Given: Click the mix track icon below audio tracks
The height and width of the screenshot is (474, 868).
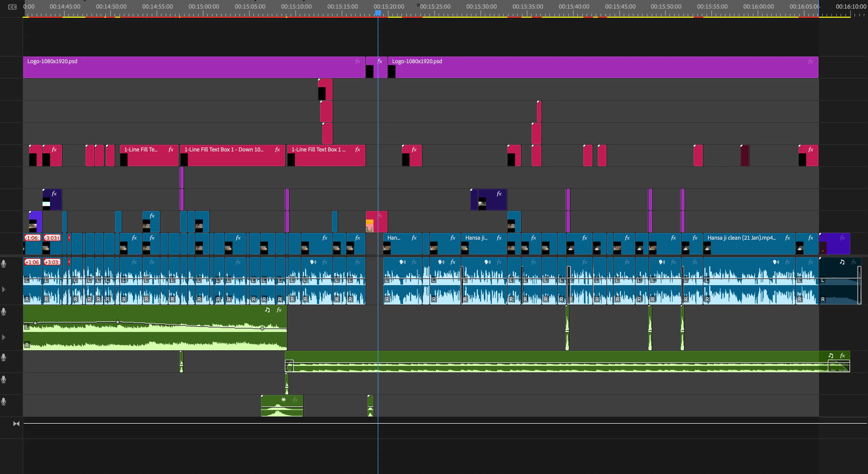Looking at the screenshot, I should 16,424.
